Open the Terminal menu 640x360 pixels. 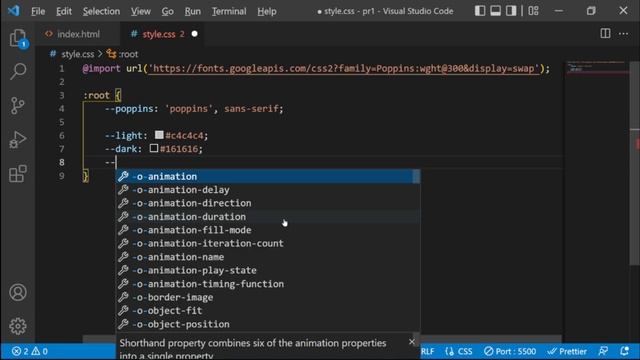(229, 11)
